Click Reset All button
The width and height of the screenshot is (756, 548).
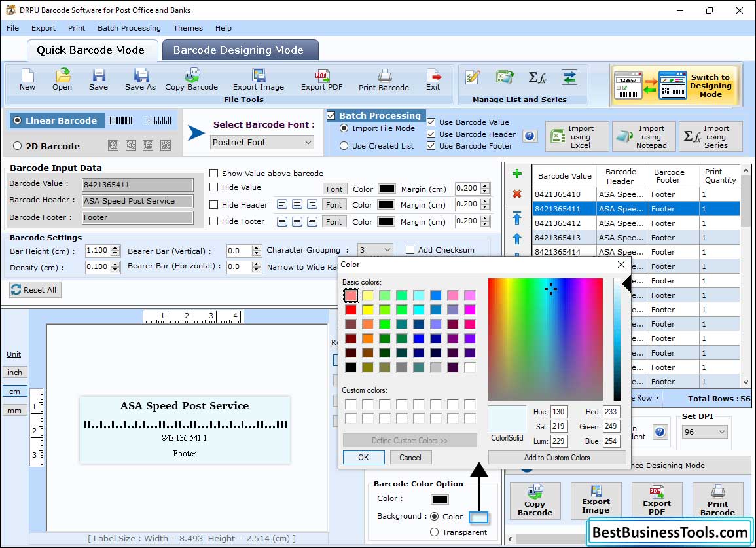pyautogui.click(x=35, y=289)
